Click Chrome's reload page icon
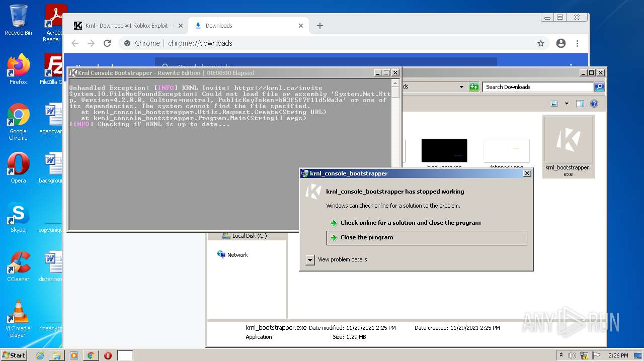644x362 pixels. [107, 43]
